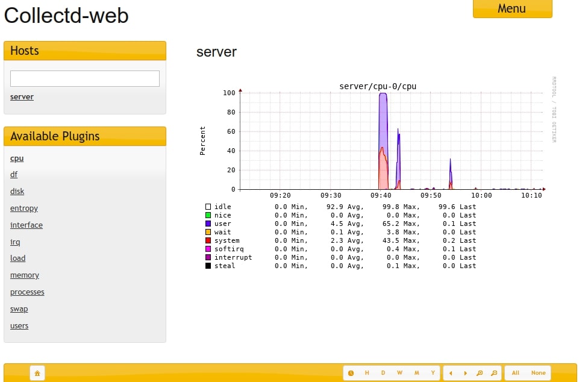Open the df plugin
The width and height of the screenshot is (588, 382).
pos(14,174)
